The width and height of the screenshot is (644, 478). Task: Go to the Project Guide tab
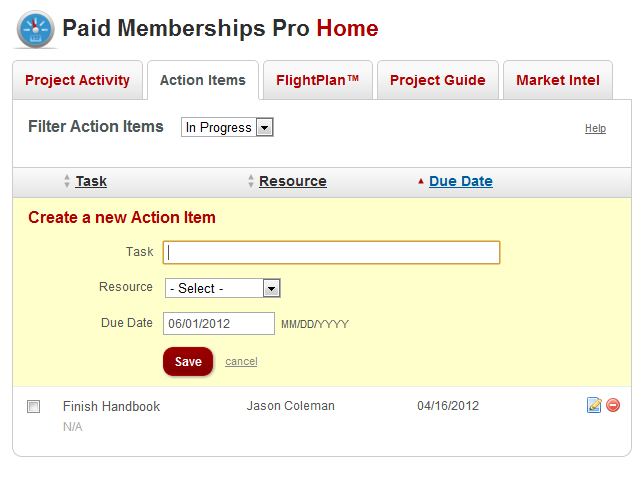tap(437, 80)
